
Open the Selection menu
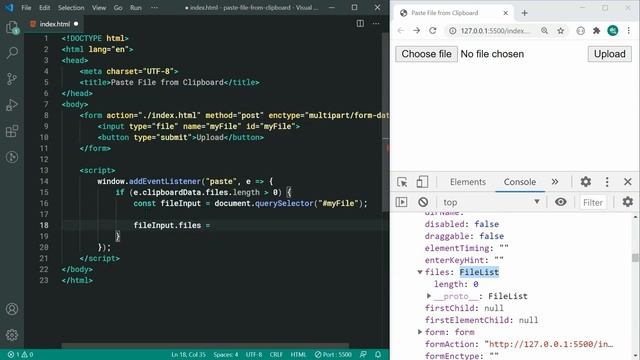pyautogui.click(x=71, y=8)
